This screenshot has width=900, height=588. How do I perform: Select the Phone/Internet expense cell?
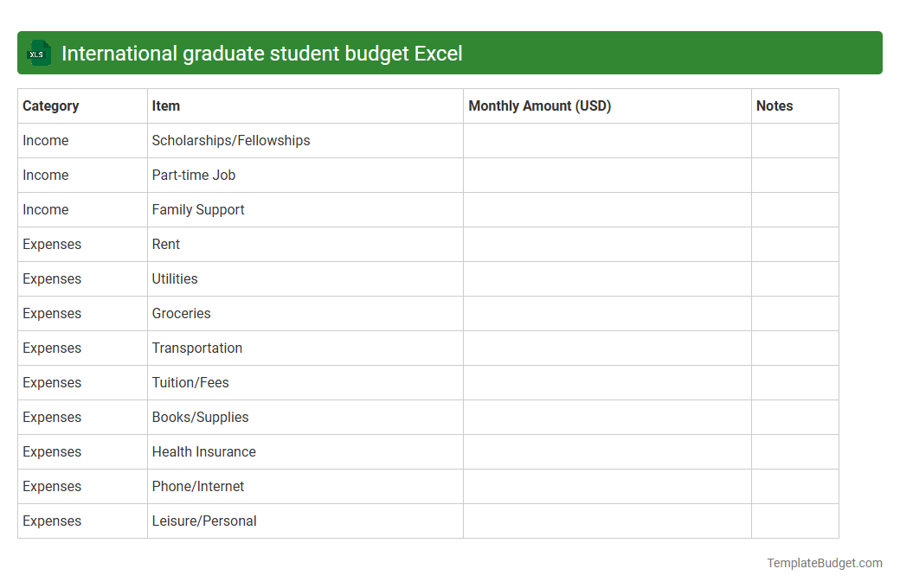point(197,486)
